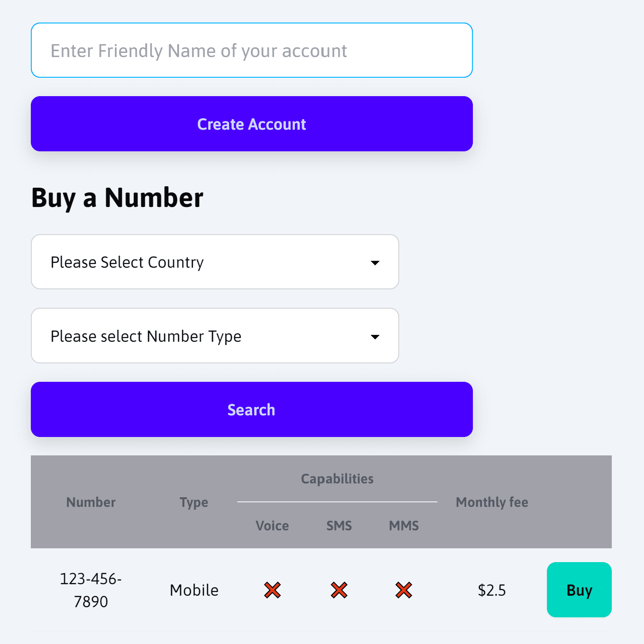This screenshot has width=644, height=644.
Task: Click the Search button
Action: coord(252,409)
